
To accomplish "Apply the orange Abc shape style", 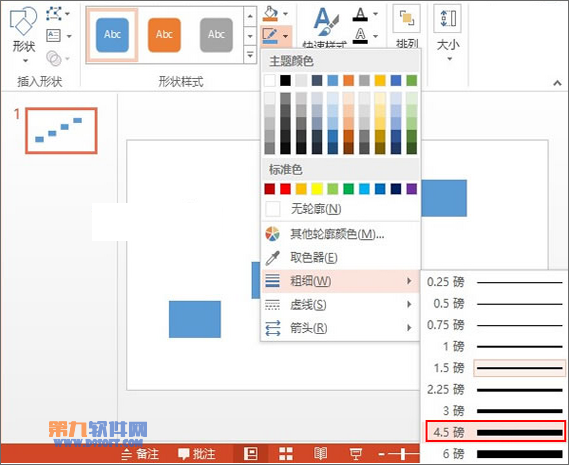I will (x=164, y=35).
